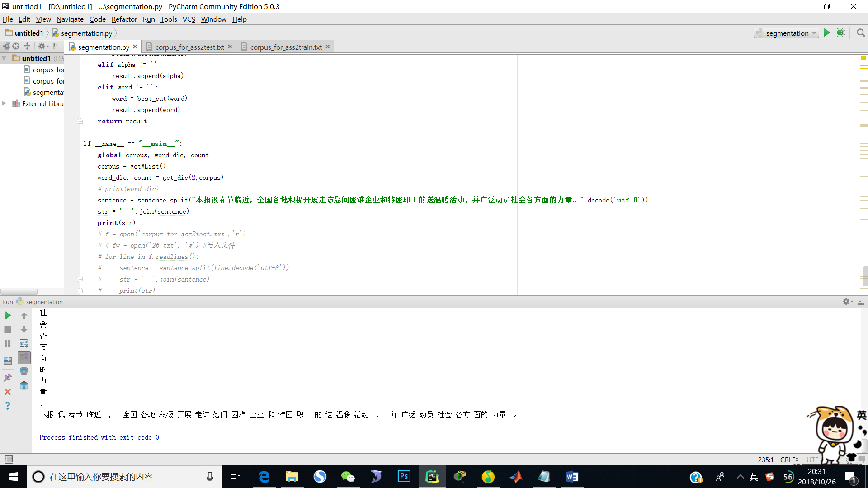Stop the process in the Run panel
868x488 pixels.
8,329
